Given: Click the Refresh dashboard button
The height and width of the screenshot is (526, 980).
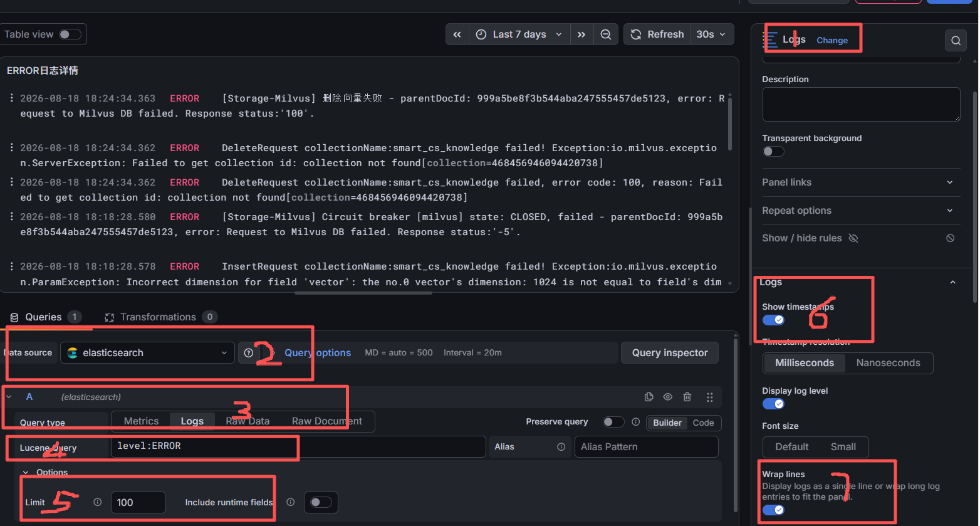Looking at the screenshot, I should pos(657,34).
